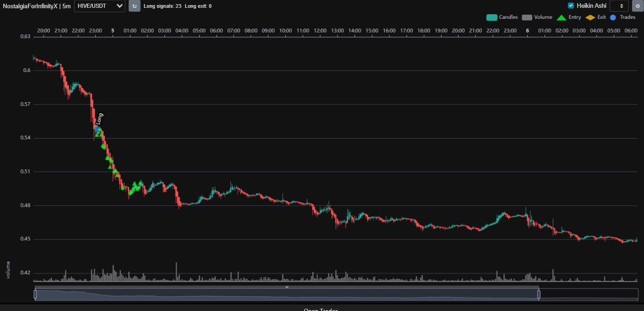Click the 'NostalgiaForInfinityX | 5m' title
Image resolution: width=644 pixels, height=311 pixels.
click(37, 6)
